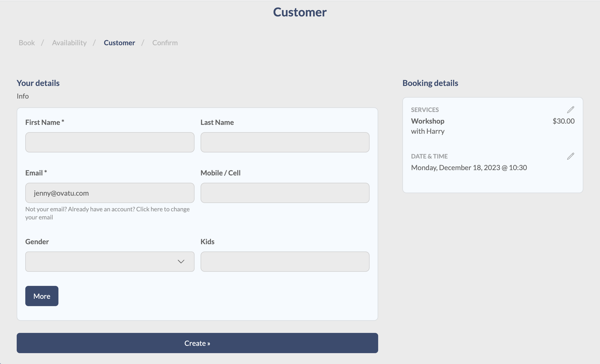Click the Mobile / Cell input box
The height and width of the screenshot is (364, 600).
pos(285,193)
